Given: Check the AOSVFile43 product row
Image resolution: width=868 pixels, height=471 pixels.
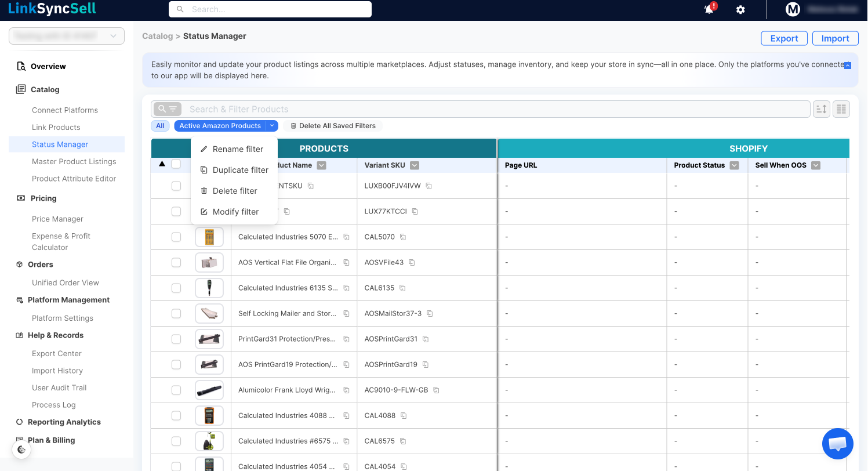Looking at the screenshot, I should pos(176,263).
